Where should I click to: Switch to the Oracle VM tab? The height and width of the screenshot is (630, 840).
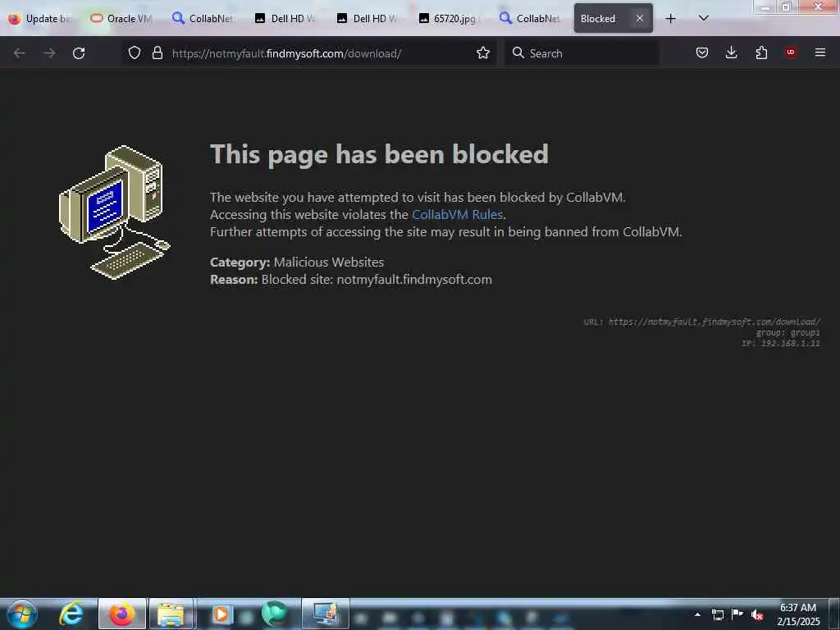pos(122,19)
